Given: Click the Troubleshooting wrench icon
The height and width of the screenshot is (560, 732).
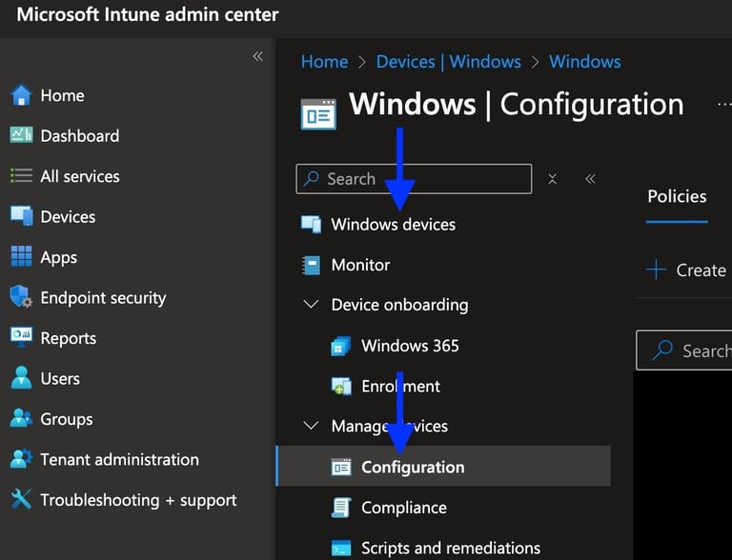Looking at the screenshot, I should [x=21, y=499].
